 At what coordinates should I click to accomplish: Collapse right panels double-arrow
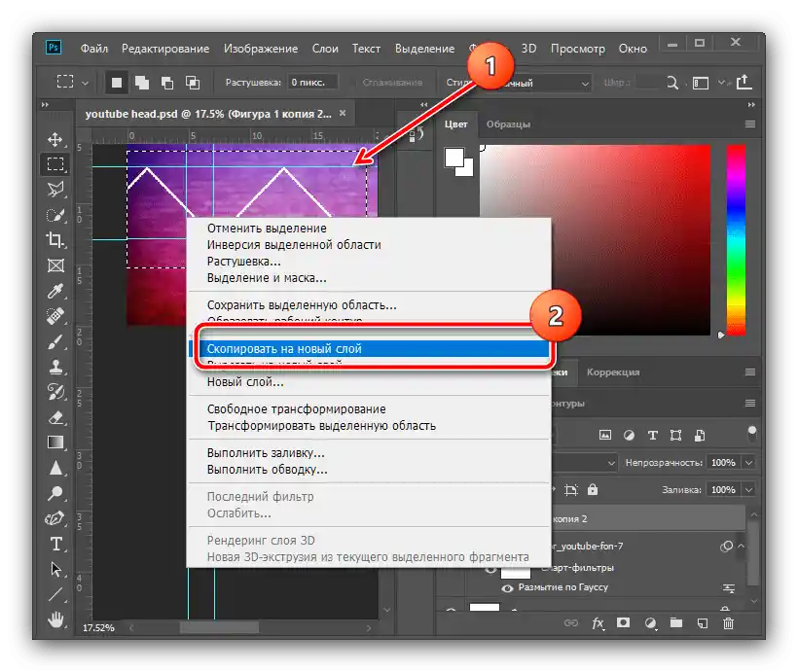click(x=751, y=104)
